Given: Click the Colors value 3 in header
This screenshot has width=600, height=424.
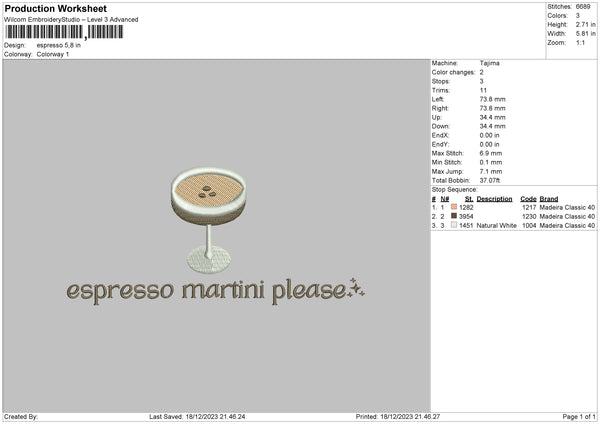Looking at the screenshot, I should point(578,16).
